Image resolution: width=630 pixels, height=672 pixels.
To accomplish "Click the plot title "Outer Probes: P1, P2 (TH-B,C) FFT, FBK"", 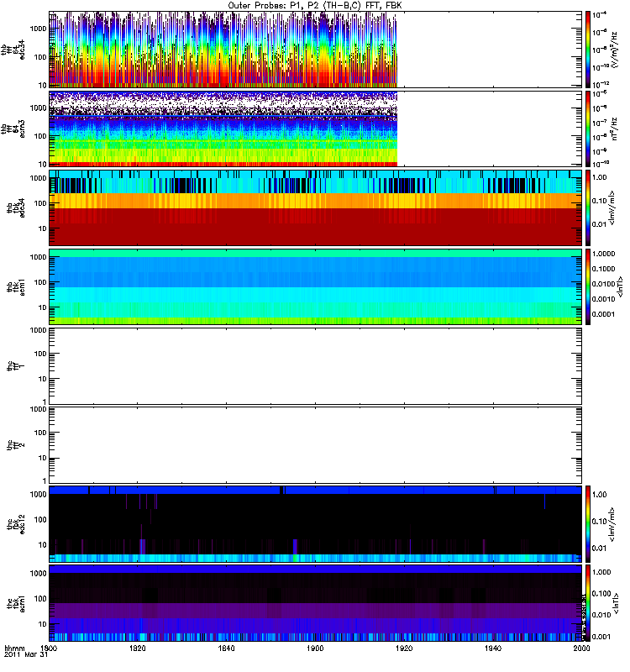I will [x=315, y=6].
